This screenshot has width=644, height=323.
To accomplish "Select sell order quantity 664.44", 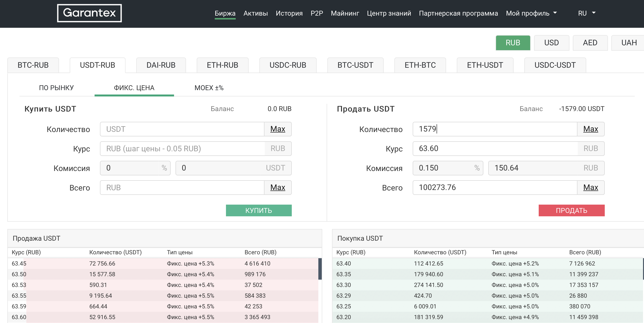I will pos(98,306).
